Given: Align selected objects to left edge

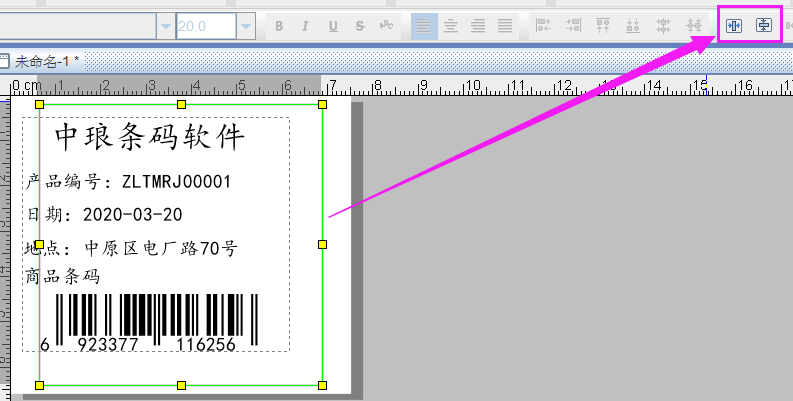Looking at the screenshot, I should click(x=544, y=25).
